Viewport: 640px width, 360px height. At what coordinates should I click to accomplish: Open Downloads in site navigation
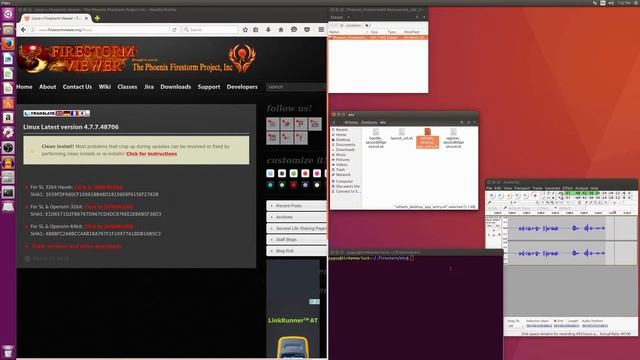pyautogui.click(x=176, y=87)
